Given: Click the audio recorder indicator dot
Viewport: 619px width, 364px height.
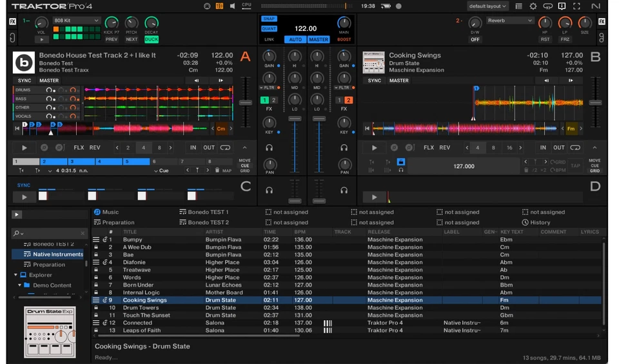Looking at the screenshot, I should point(398,6).
